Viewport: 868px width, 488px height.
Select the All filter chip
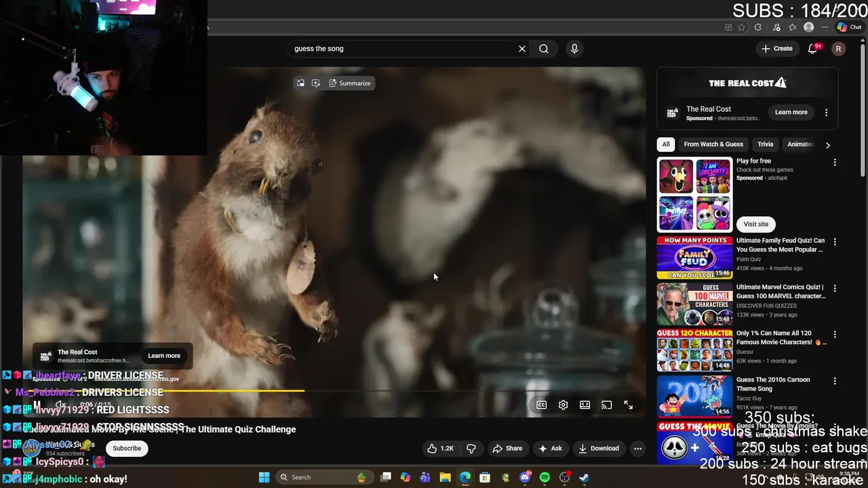(666, 144)
